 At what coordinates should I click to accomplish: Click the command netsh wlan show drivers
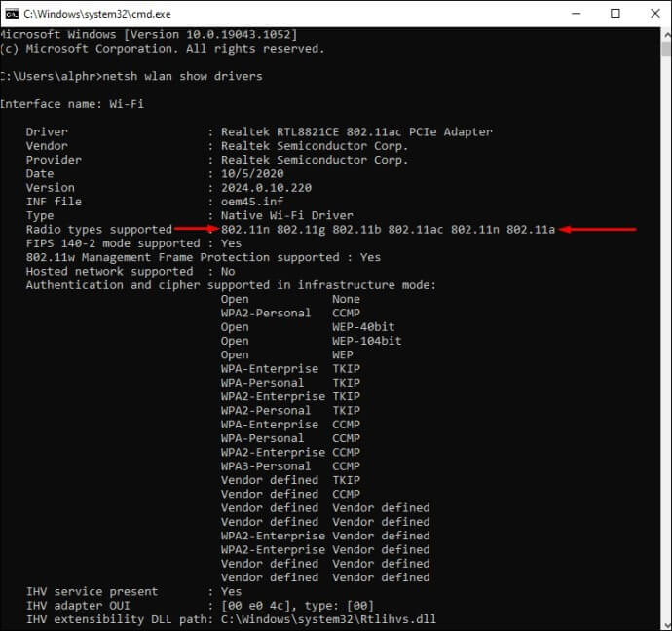[182, 76]
